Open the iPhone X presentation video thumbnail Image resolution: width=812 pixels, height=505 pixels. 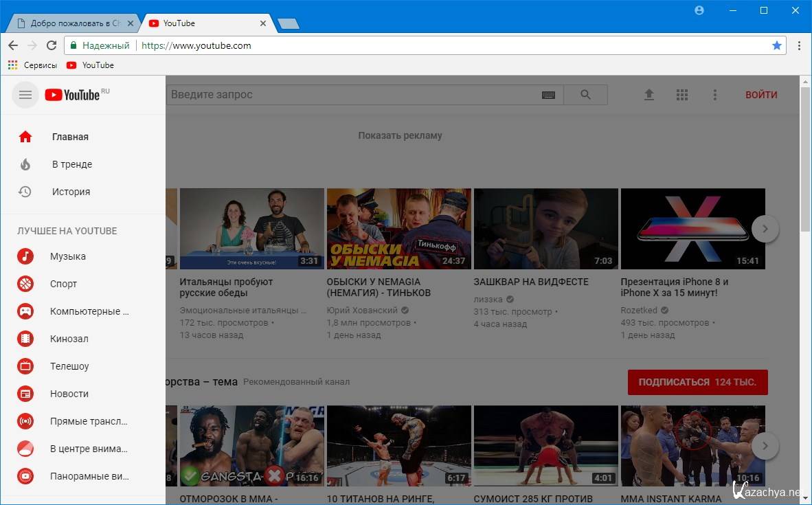(692, 229)
